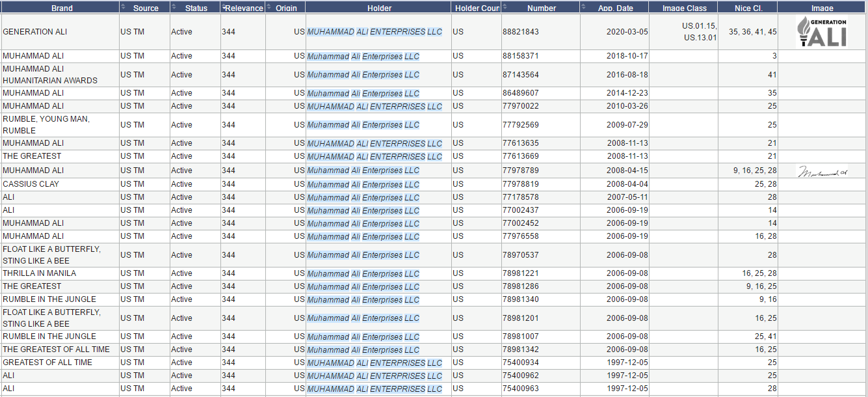Select the trademark number 87143564

tap(521, 75)
